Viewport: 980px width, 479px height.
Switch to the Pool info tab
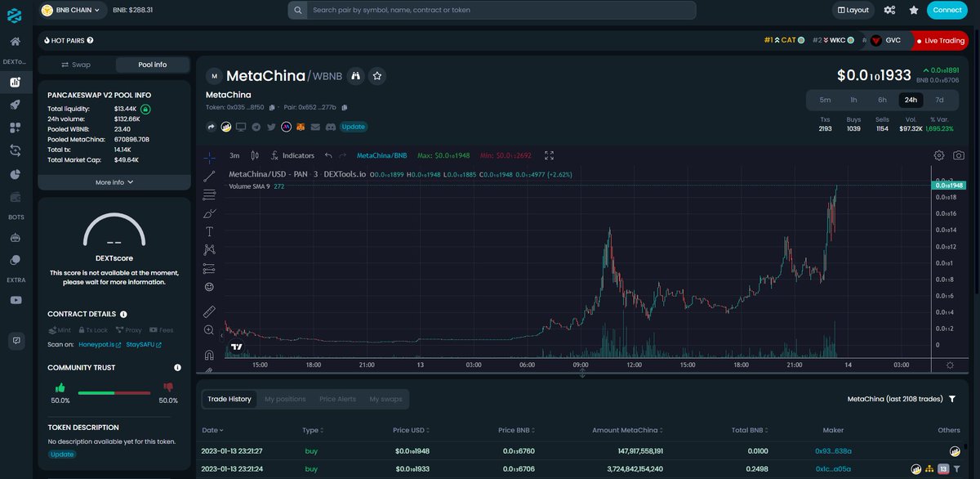click(x=152, y=65)
